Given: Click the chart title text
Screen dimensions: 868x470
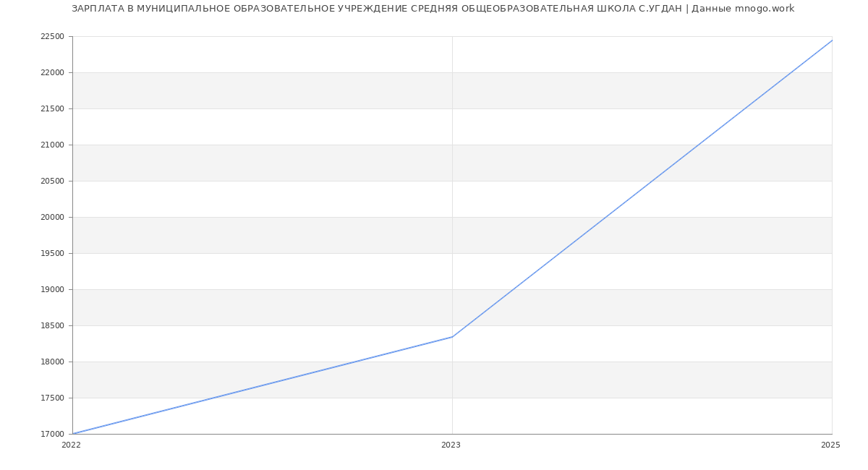Looking at the screenshot, I should tap(433, 9).
